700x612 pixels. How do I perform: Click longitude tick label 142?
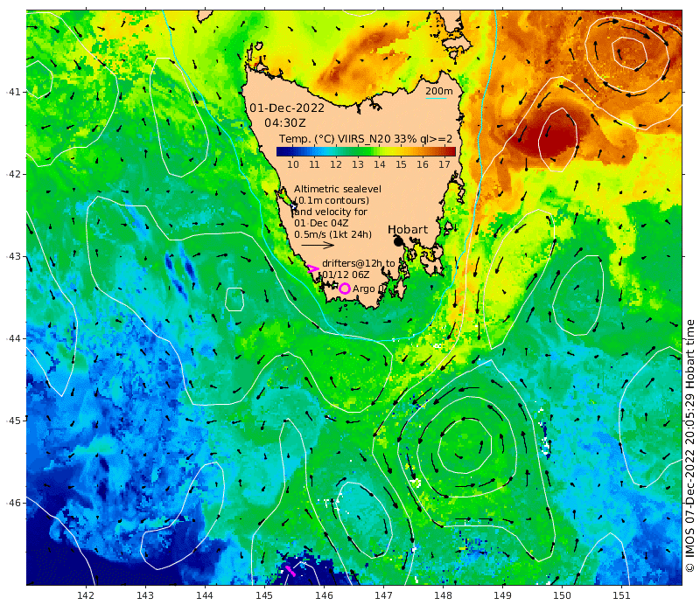click(x=86, y=595)
